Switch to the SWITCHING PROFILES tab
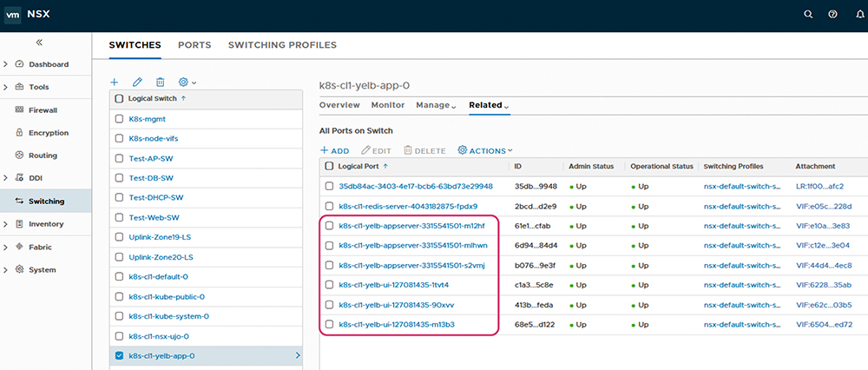The width and height of the screenshot is (868, 370). click(282, 45)
